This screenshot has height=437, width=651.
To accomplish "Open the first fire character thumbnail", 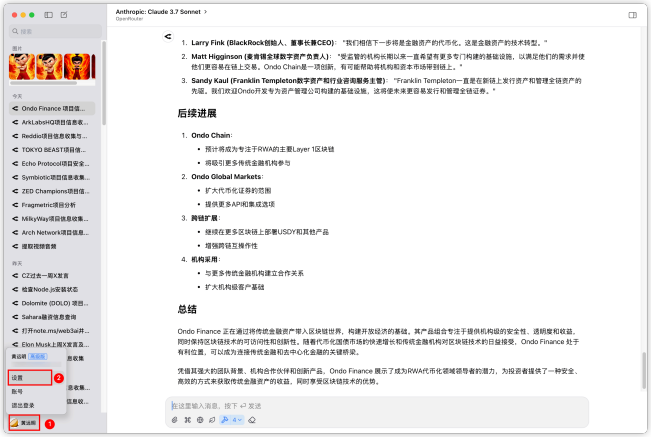I will (22, 66).
